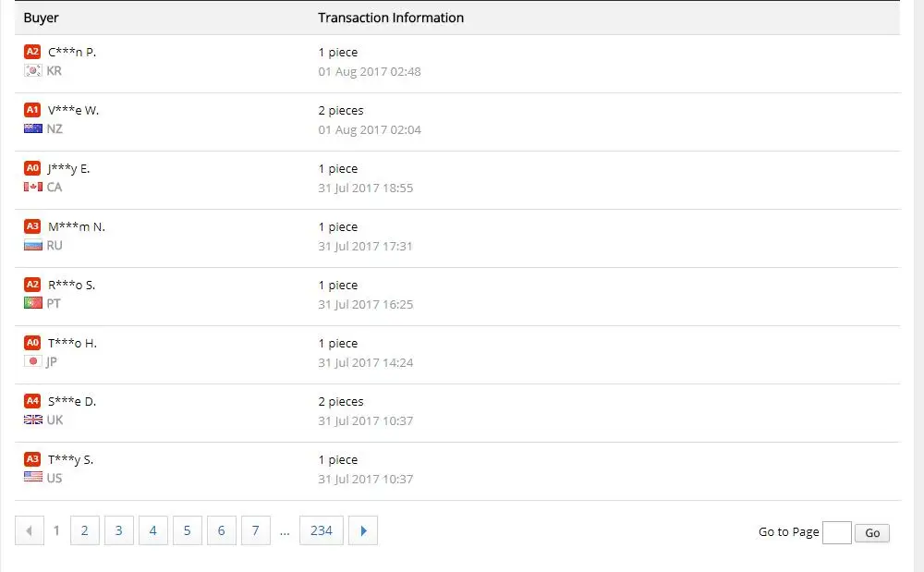Viewport: 924px width, 572px height.
Task: Navigate to last page 234
Action: click(322, 530)
